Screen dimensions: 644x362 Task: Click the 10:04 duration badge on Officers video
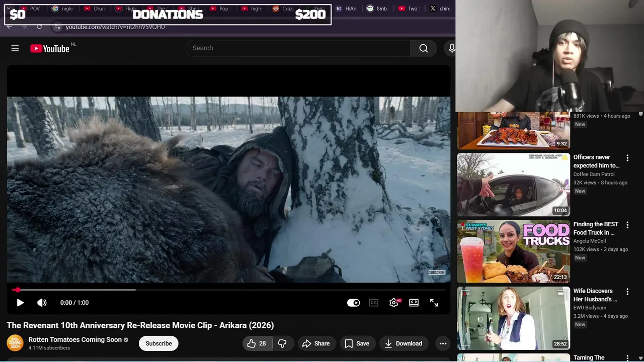pyautogui.click(x=560, y=211)
